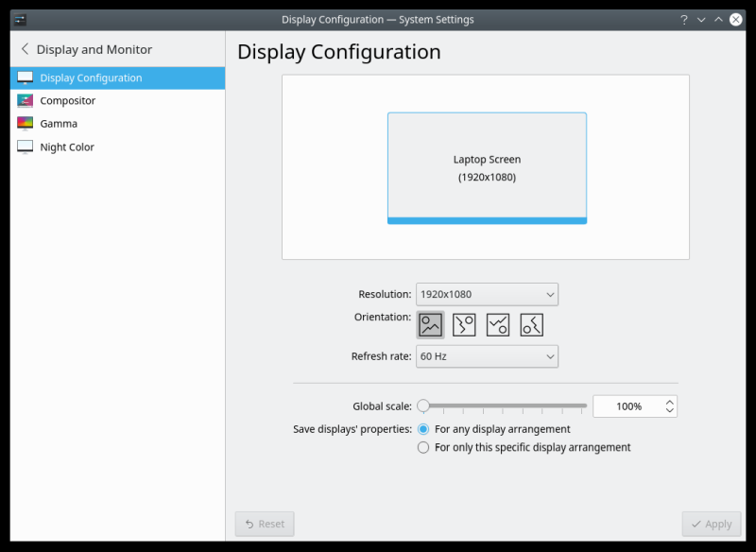
Task: Open the Resolution dropdown
Action: click(x=486, y=294)
